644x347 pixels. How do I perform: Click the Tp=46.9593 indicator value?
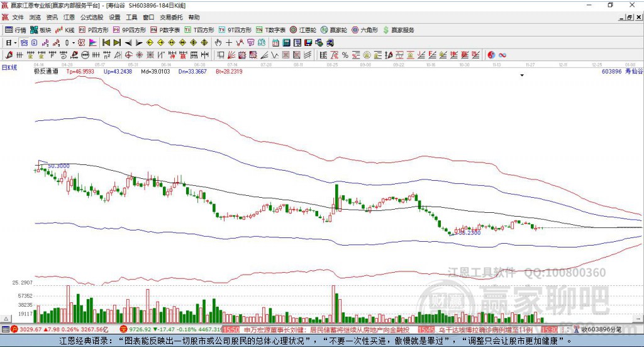pos(80,71)
